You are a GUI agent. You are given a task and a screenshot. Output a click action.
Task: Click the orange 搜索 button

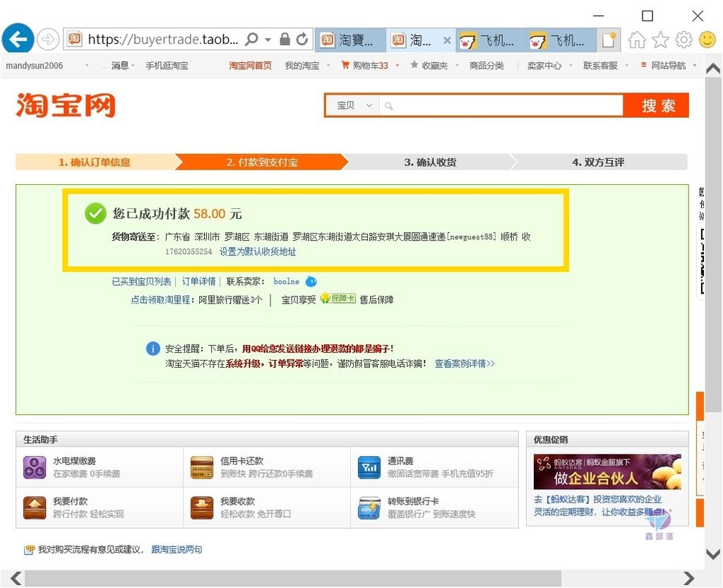coord(657,105)
